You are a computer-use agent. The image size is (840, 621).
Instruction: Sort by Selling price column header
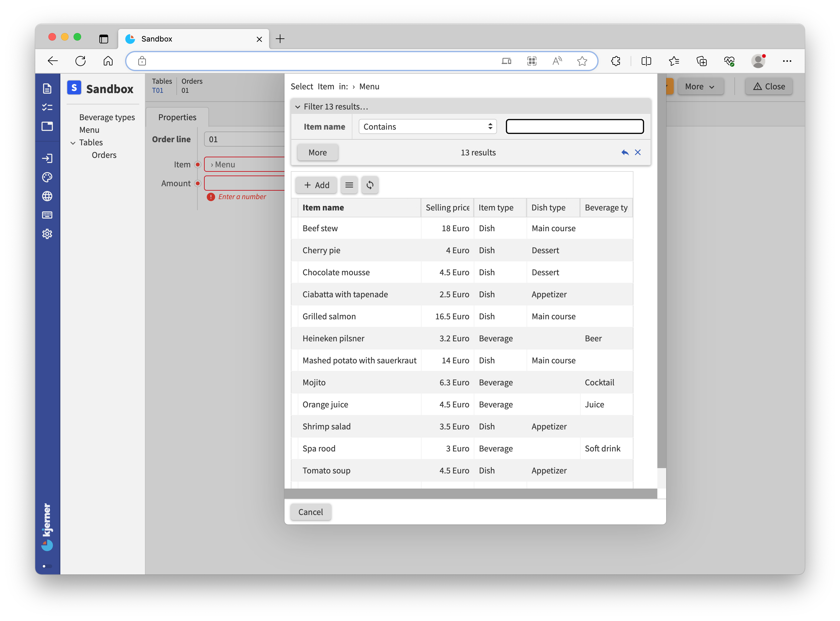(x=447, y=208)
